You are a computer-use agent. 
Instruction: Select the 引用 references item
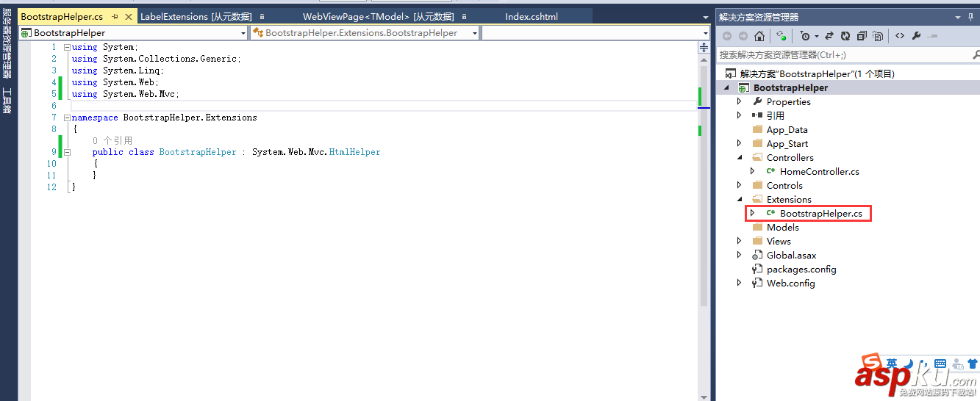[x=775, y=115]
